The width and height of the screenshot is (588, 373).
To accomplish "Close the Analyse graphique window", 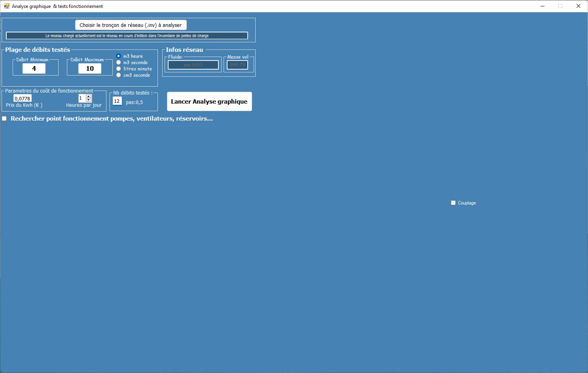I will pos(579,6).
